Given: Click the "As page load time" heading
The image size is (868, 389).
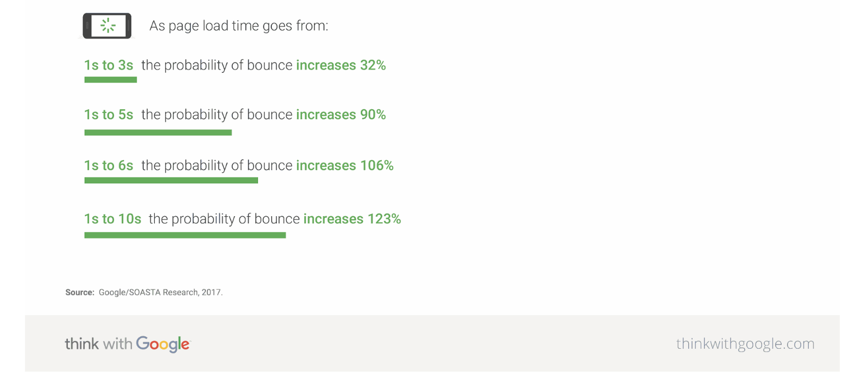Looking at the screenshot, I should pyautogui.click(x=238, y=26).
